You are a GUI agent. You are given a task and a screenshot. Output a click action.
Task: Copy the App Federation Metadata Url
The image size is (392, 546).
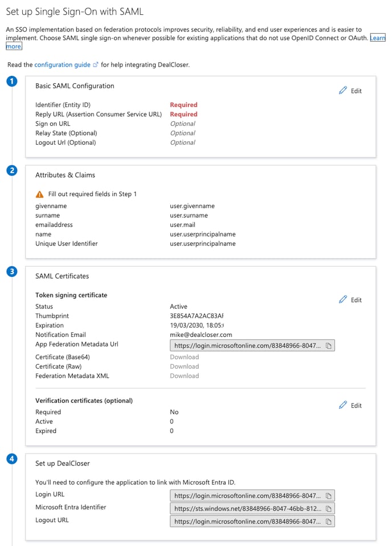click(329, 345)
